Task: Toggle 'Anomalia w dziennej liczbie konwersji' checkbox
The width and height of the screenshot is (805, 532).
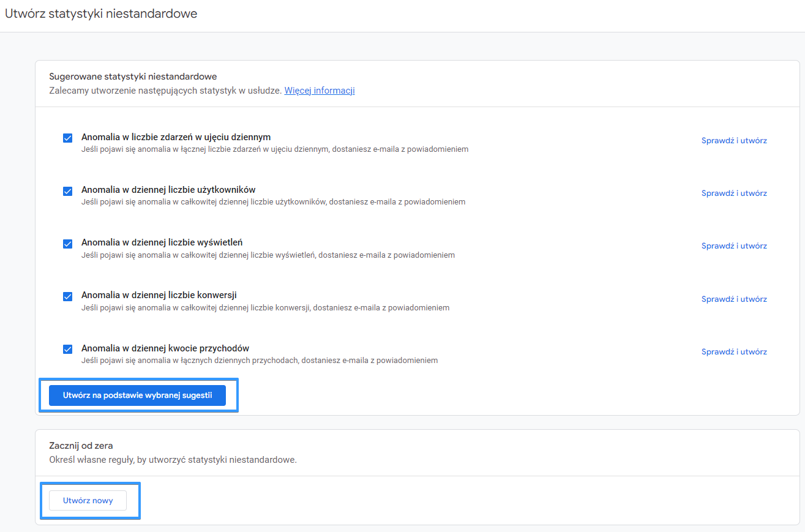Action: coord(68,296)
